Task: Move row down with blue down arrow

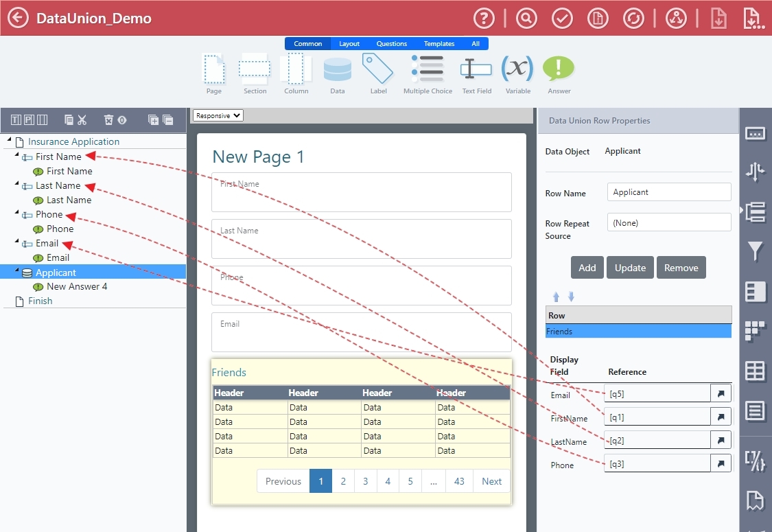Action: 571,297
